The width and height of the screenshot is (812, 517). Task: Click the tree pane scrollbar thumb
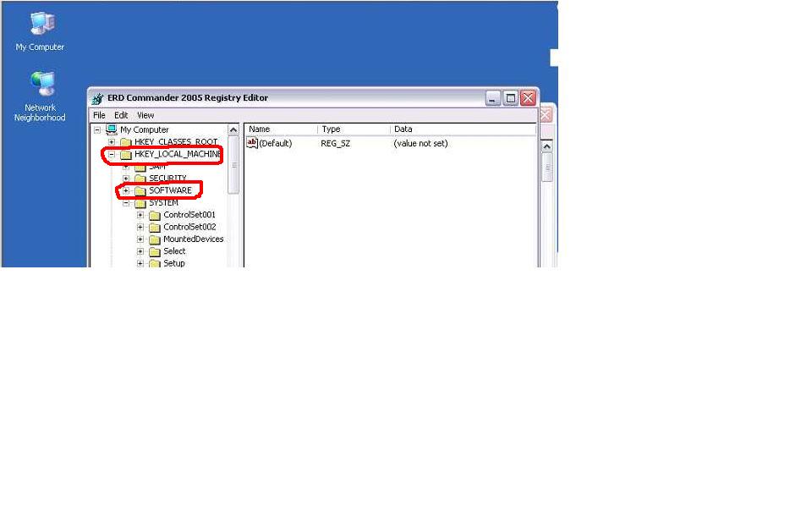point(233,165)
